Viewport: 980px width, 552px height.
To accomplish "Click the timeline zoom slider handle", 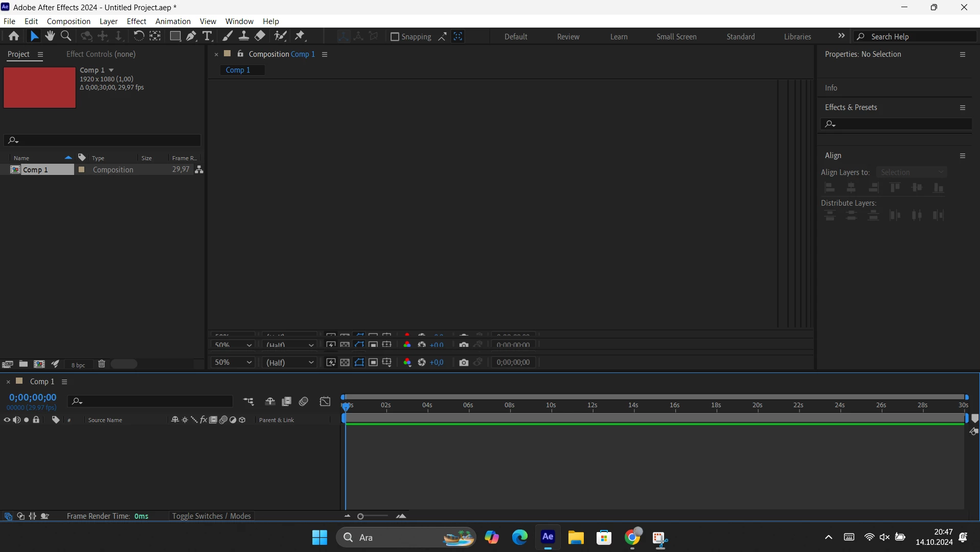I will point(360,517).
